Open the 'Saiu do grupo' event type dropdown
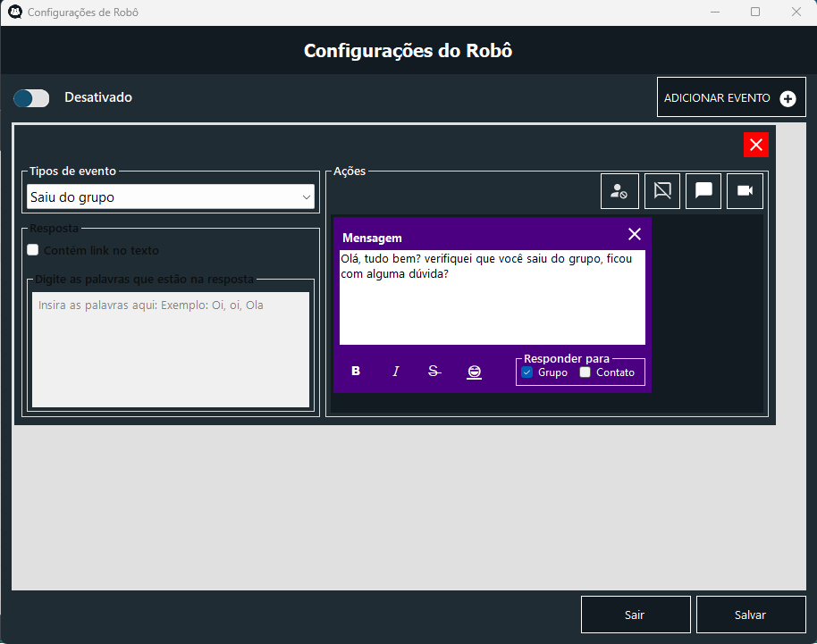This screenshot has width=817, height=644. point(171,197)
